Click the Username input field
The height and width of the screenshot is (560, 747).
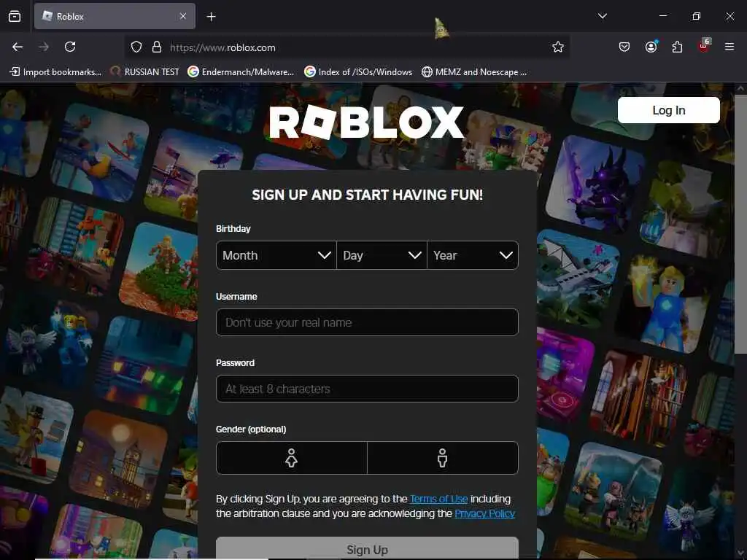(367, 322)
